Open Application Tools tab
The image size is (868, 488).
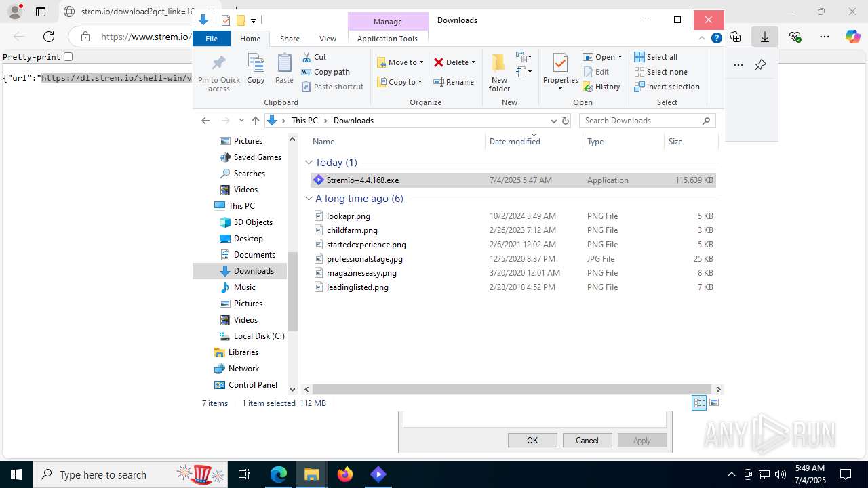coord(387,39)
